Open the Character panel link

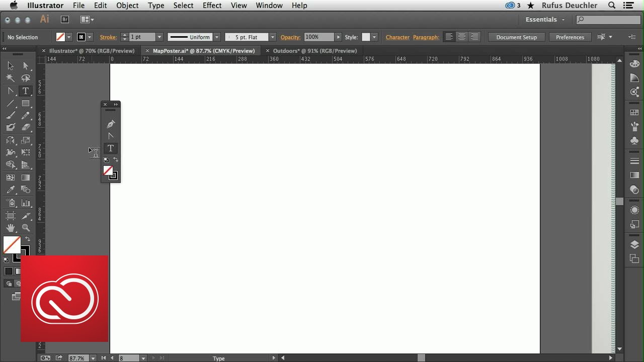[x=397, y=37]
